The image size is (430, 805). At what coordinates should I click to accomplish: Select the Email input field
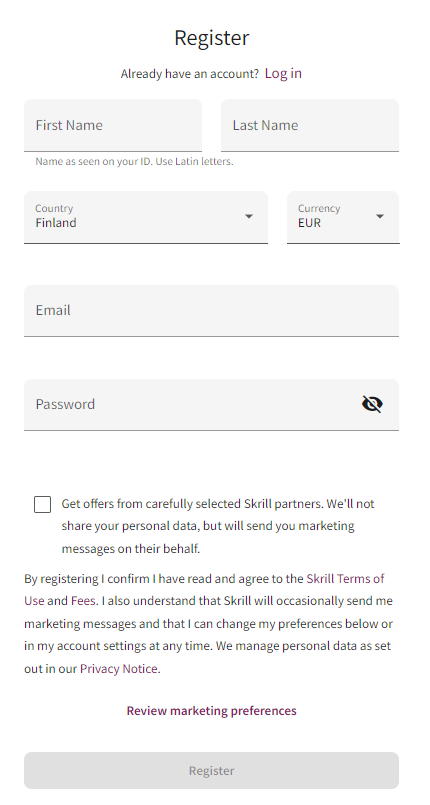211,311
